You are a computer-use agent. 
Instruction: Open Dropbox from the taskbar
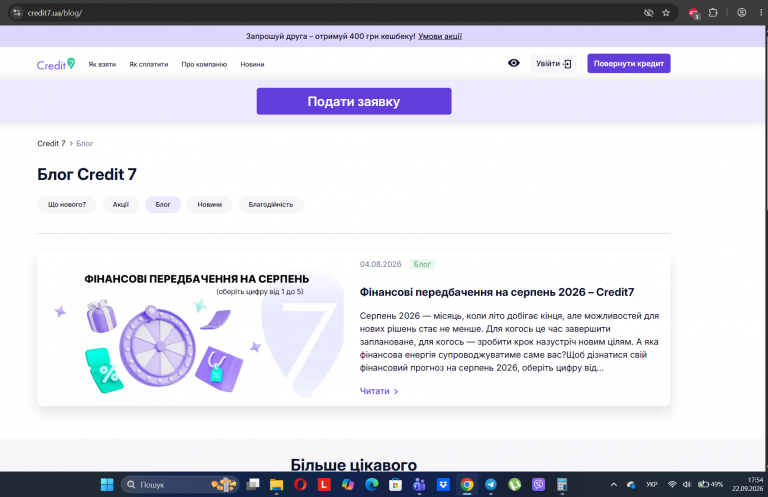(x=443, y=485)
